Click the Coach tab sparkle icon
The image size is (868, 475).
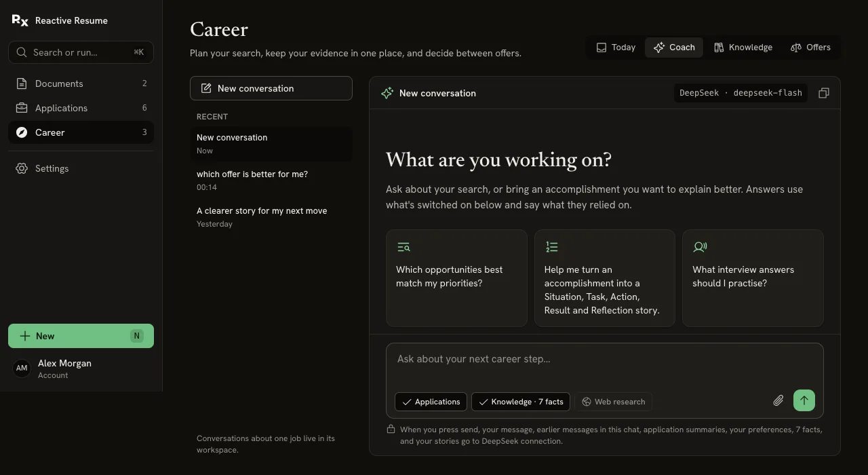[658, 47]
